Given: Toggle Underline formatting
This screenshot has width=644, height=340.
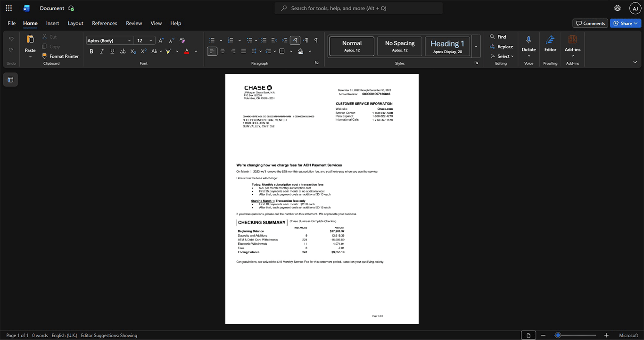Looking at the screenshot, I should point(112,51).
